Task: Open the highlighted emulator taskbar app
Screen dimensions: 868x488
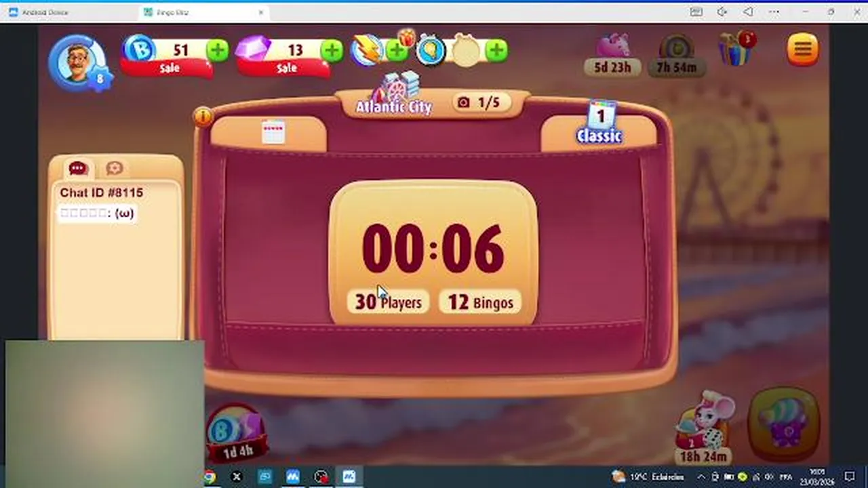Action: [349, 477]
